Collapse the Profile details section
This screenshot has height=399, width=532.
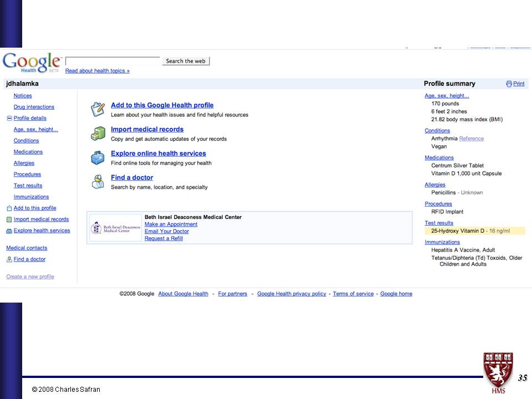click(9, 119)
